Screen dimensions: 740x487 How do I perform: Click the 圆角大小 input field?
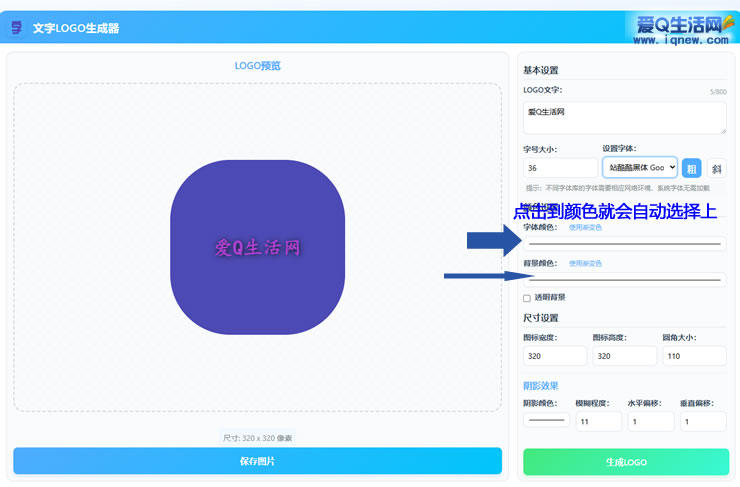coord(693,356)
